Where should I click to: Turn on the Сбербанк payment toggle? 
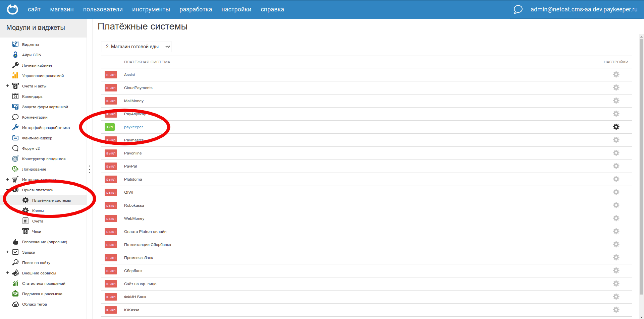click(111, 271)
